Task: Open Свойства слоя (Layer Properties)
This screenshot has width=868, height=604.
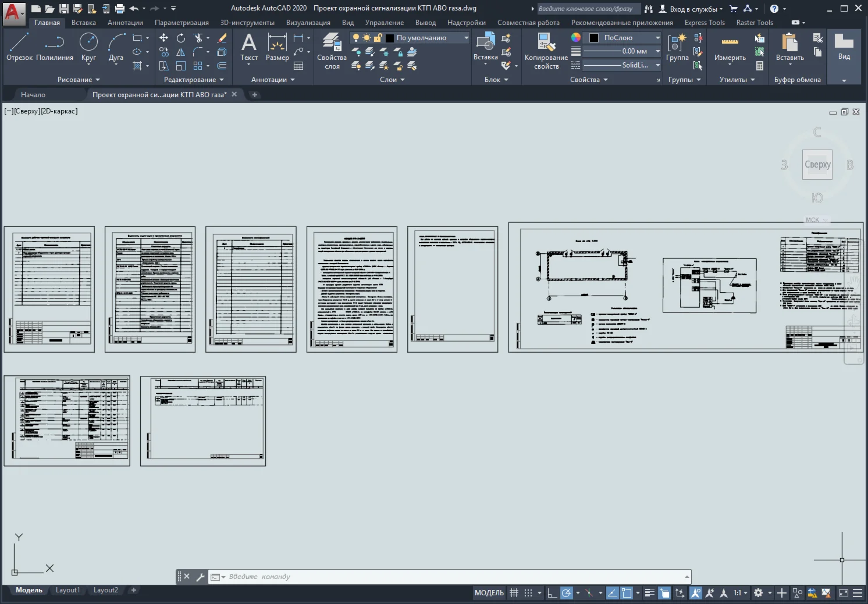Action: click(332, 51)
